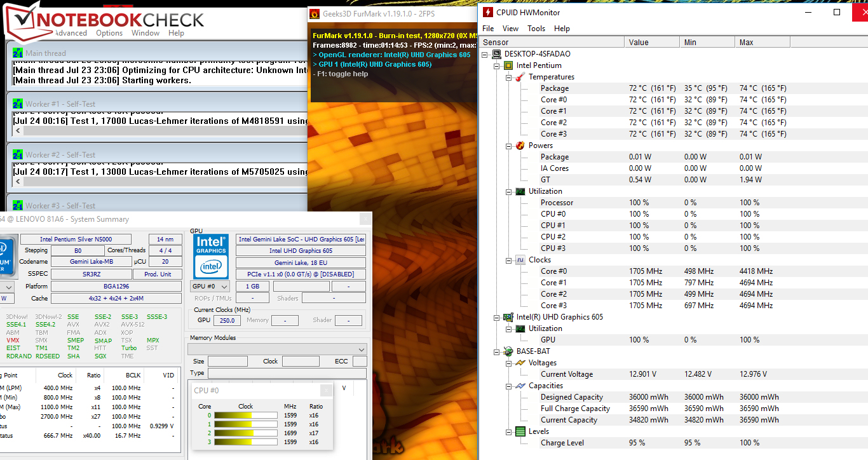Click 'GPU 1 (Intel(R) UHD Graphics 605)' FurMark line
Screen dimensions: 868x460
point(372,64)
